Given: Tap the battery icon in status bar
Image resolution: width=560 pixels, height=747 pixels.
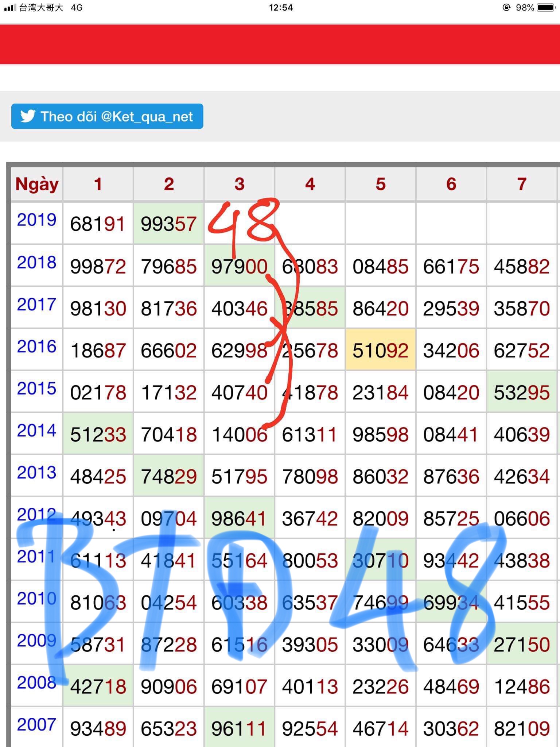Looking at the screenshot, I should (546, 8).
